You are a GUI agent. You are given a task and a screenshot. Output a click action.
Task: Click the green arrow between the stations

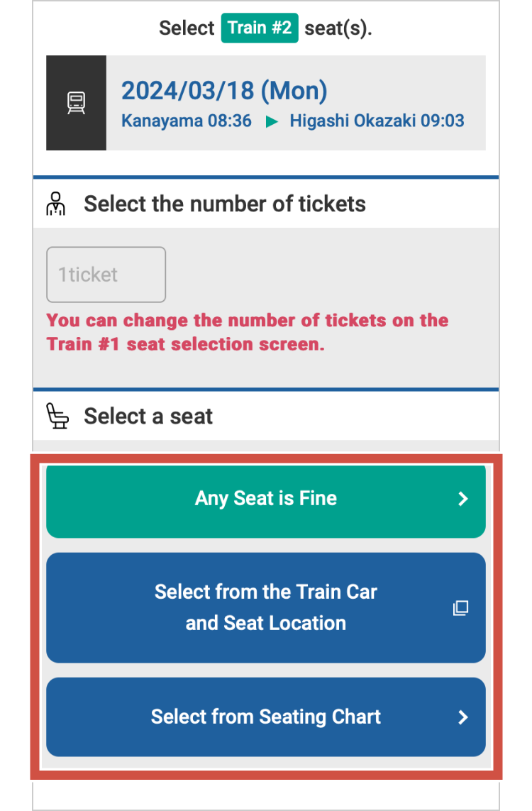(x=271, y=121)
